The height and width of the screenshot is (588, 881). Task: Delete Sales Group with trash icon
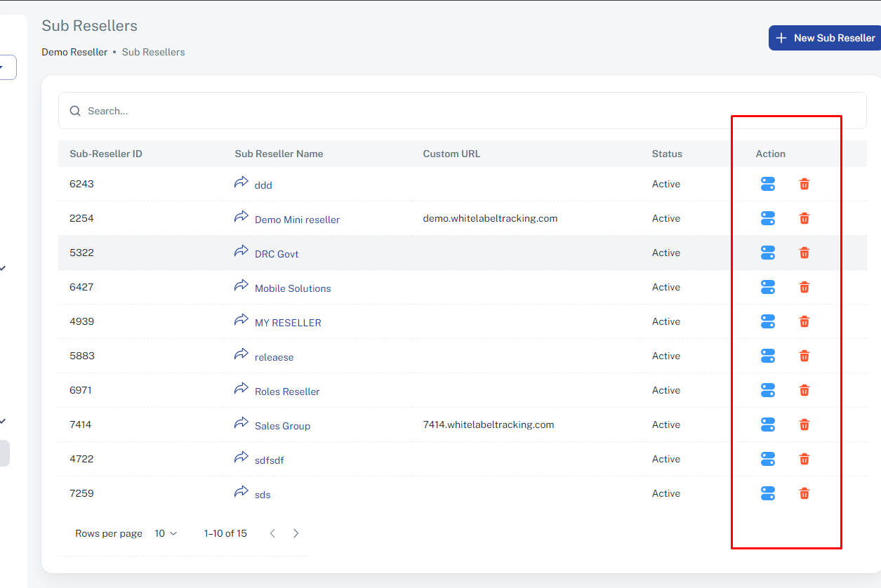804,425
